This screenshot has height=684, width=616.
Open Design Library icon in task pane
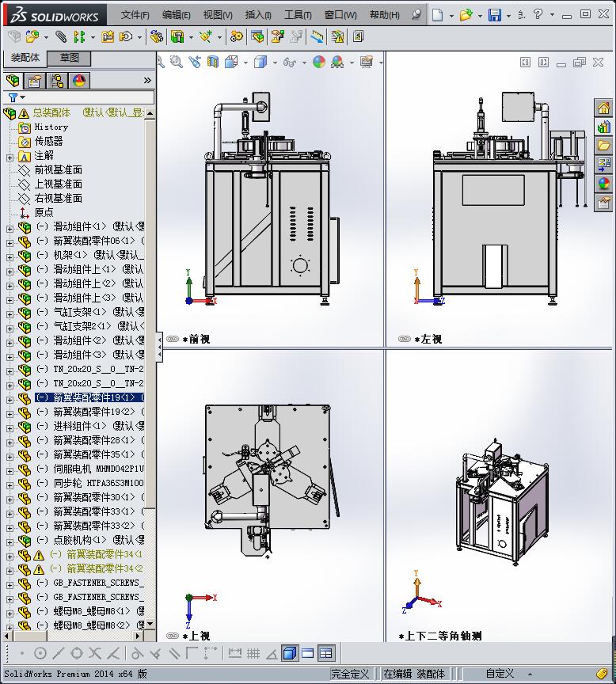tap(604, 127)
